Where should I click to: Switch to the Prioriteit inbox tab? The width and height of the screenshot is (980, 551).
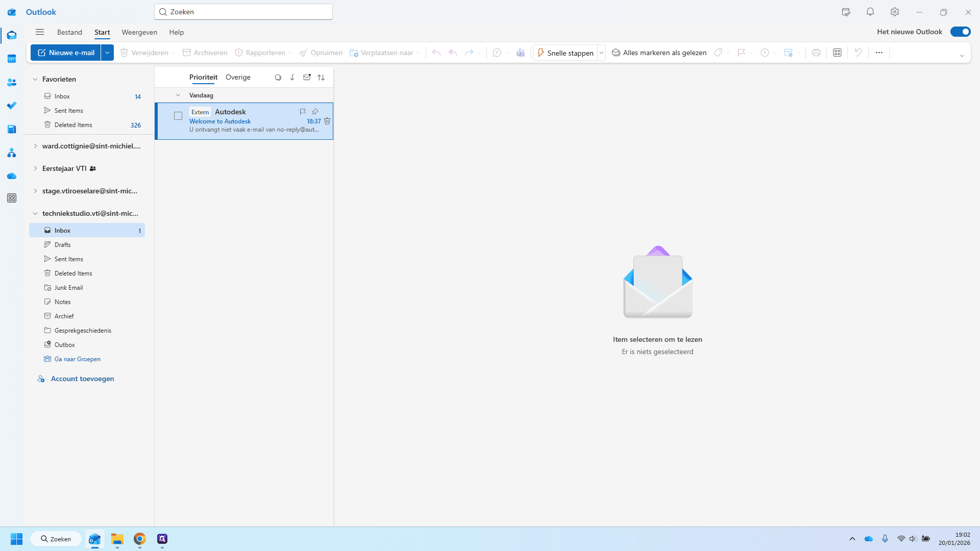pyautogui.click(x=203, y=78)
